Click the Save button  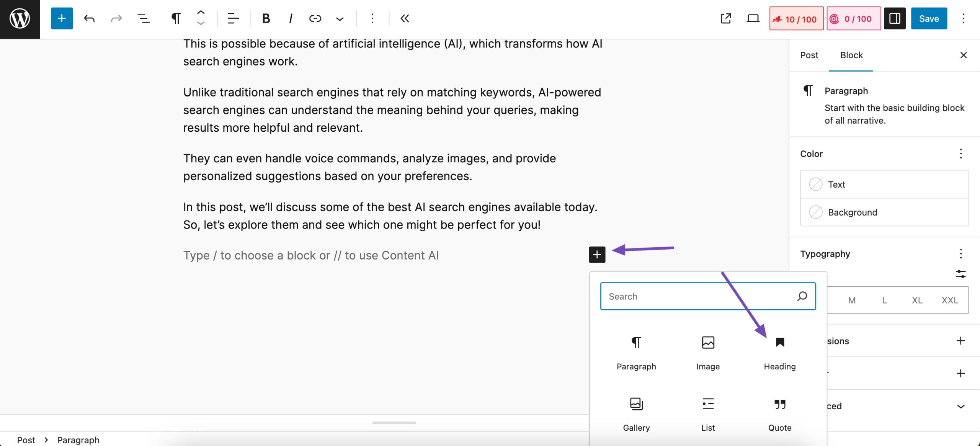pos(929,18)
